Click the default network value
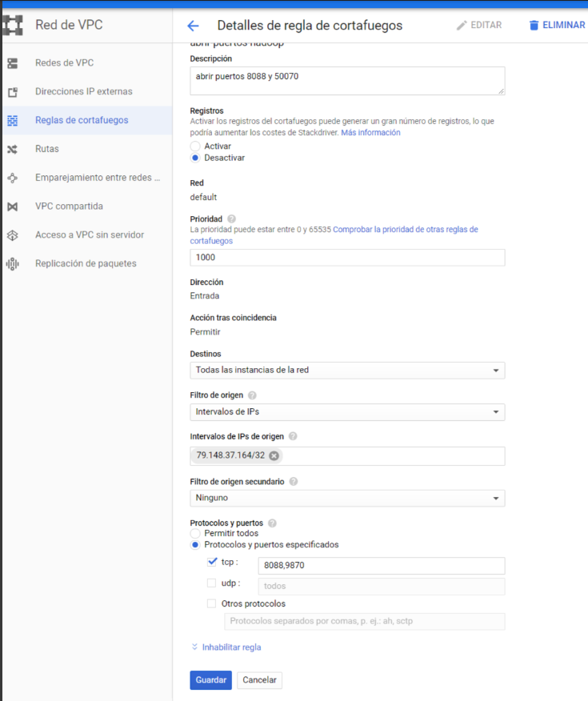Screen dimensions: 588x701 [x=203, y=197]
